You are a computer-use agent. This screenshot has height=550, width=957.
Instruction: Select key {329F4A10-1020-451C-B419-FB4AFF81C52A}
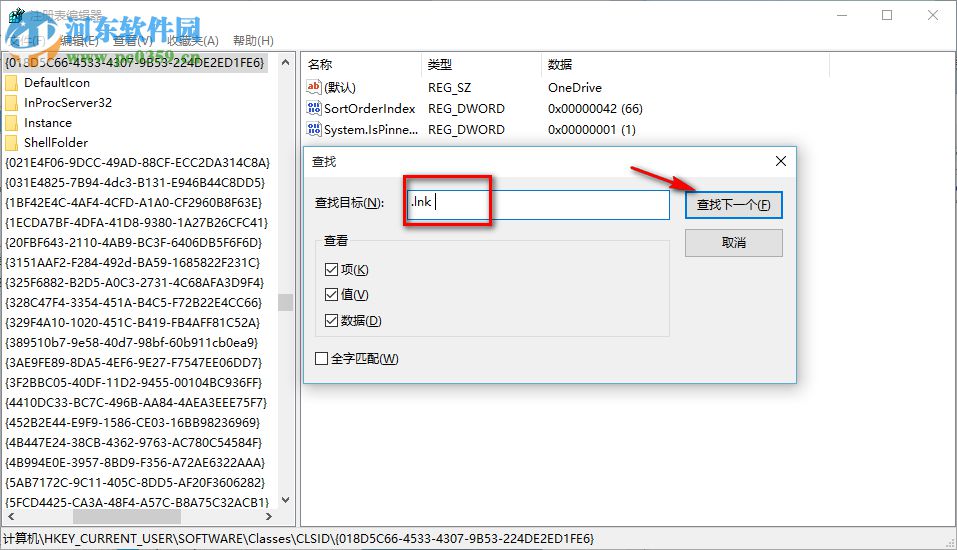click(132, 323)
